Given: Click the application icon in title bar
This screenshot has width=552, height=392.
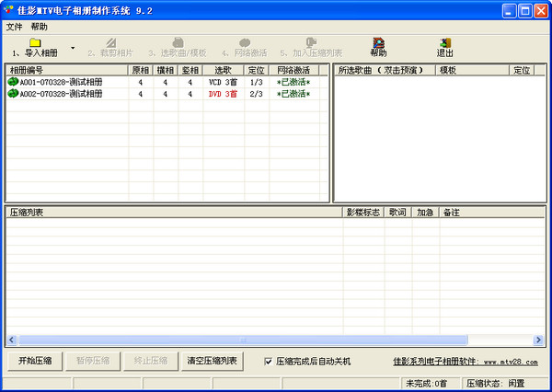Looking at the screenshot, I should click(9, 10).
